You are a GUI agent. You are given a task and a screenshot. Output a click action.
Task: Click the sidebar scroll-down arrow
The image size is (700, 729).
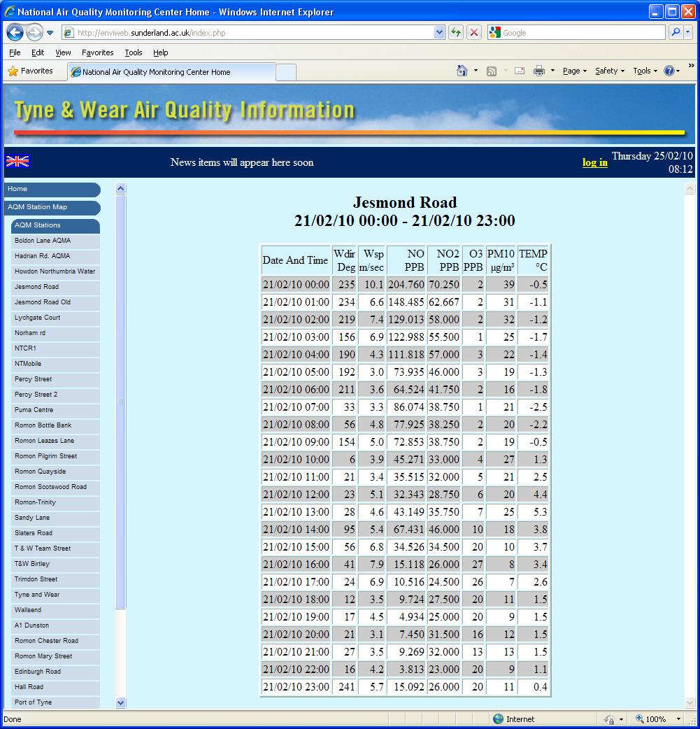click(x=120, y=702)
